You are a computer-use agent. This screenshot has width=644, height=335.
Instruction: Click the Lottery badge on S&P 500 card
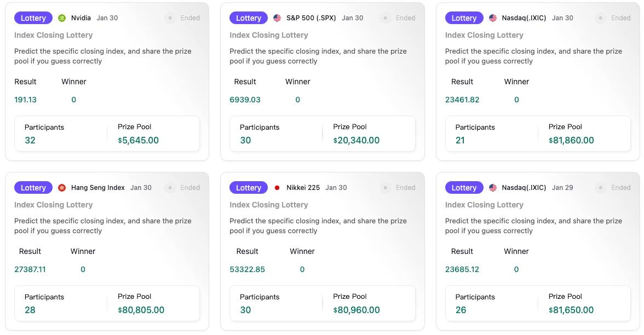coord(249,18)
